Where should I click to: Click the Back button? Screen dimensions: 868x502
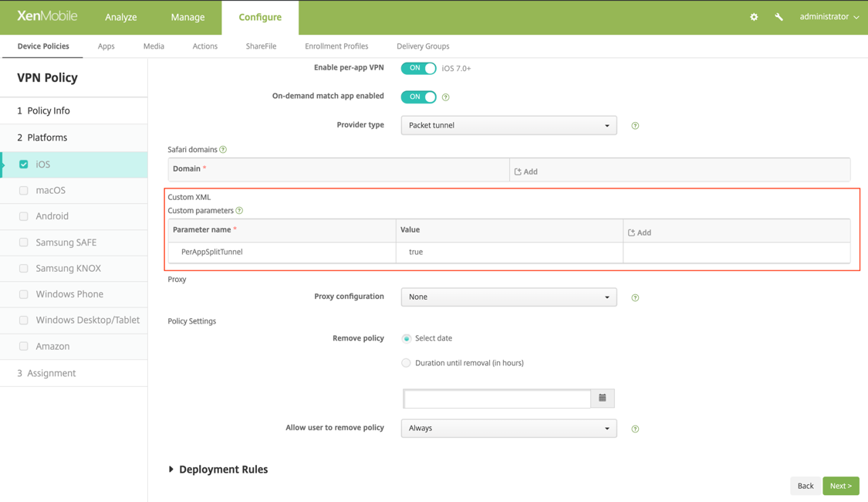tap(806, 486)
